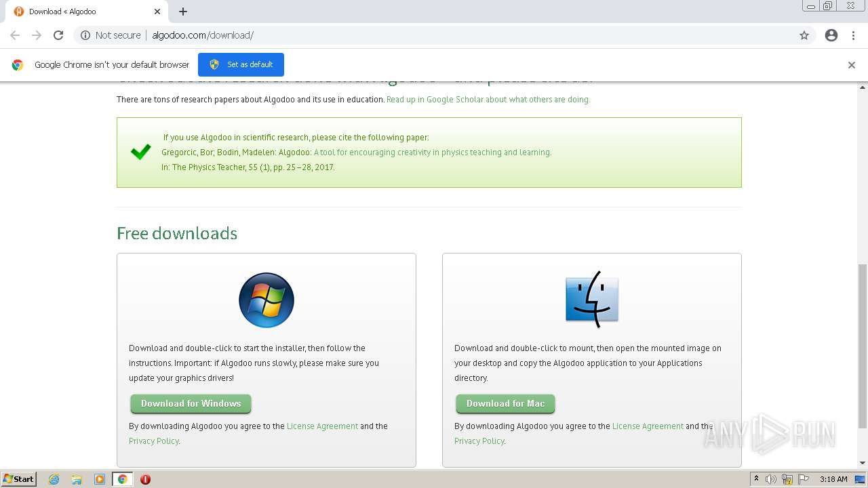Image resolution: width=868 pixels, height=488 pixels.
Task: Click the 3:18 AM taskbar clock
Action: tap(833, 479)
